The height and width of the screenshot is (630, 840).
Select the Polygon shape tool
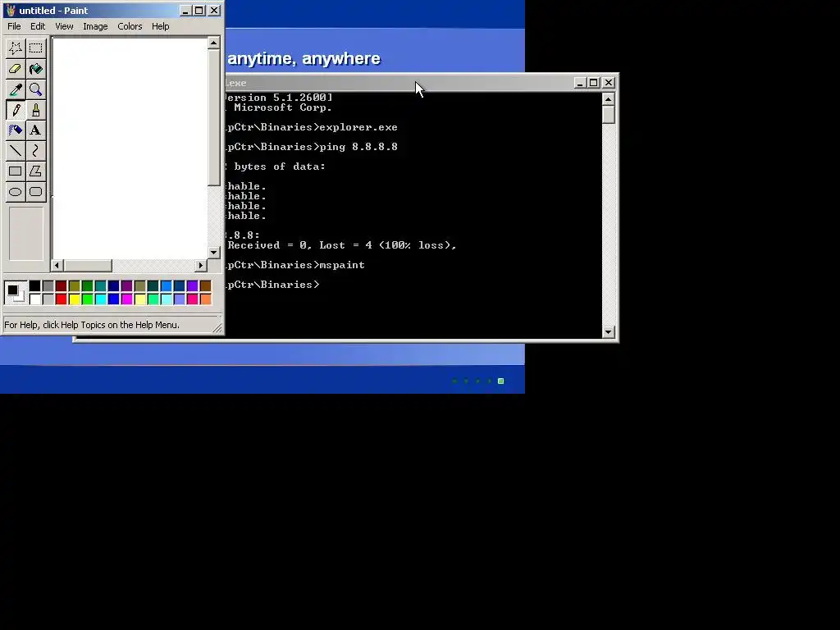click(36, 171)
